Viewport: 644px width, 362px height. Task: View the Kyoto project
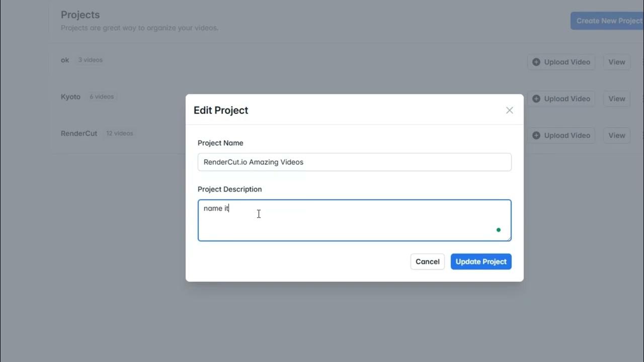tap(616, 99)
